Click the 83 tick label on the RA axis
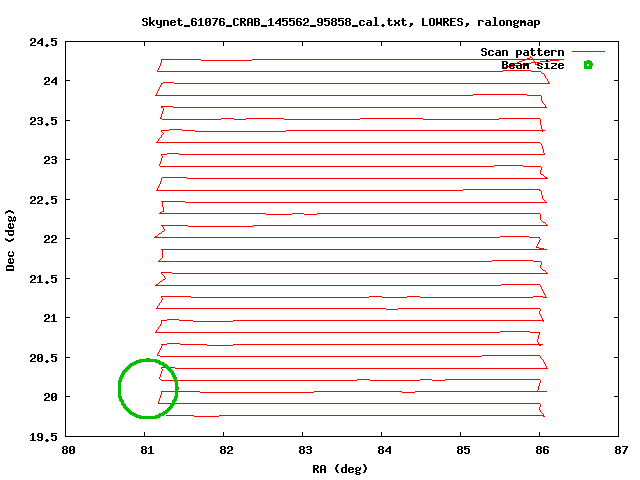This screenshot has height=480, width=640. (x=305, y=450)
